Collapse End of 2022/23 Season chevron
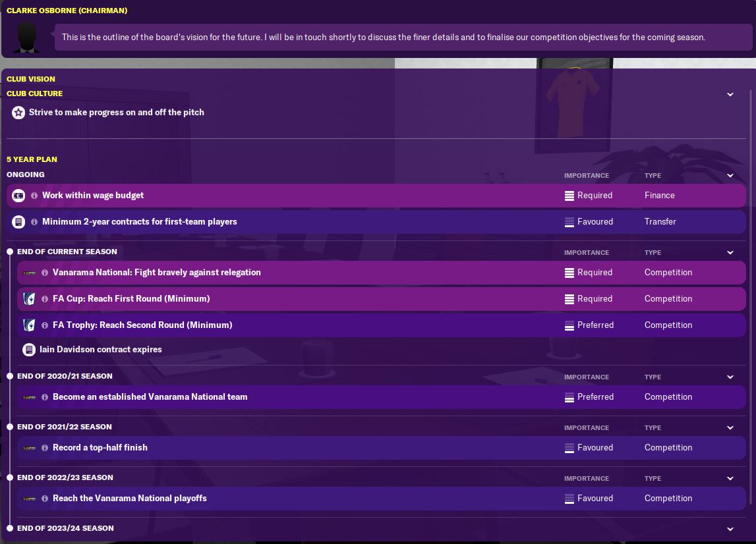This screenshot has height=544, width=756. 730,478
